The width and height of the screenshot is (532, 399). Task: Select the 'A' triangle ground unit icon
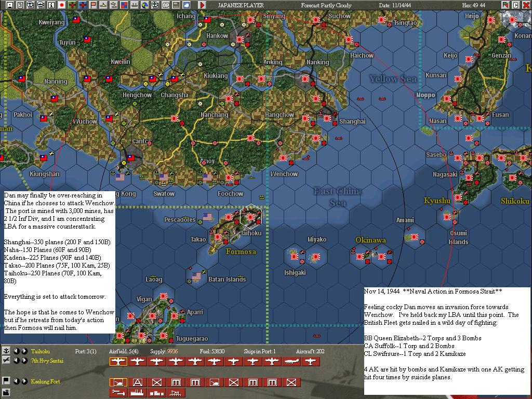point(137,382)
